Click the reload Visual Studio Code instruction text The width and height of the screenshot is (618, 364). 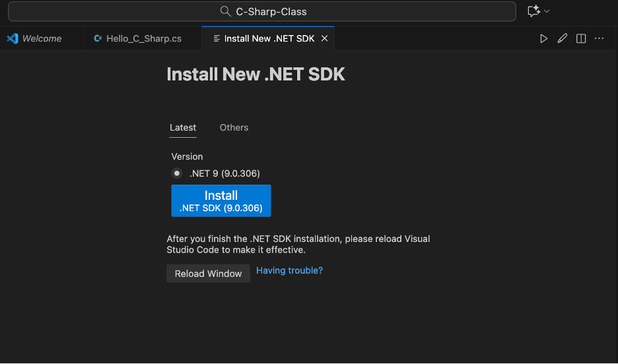point(298,245)
